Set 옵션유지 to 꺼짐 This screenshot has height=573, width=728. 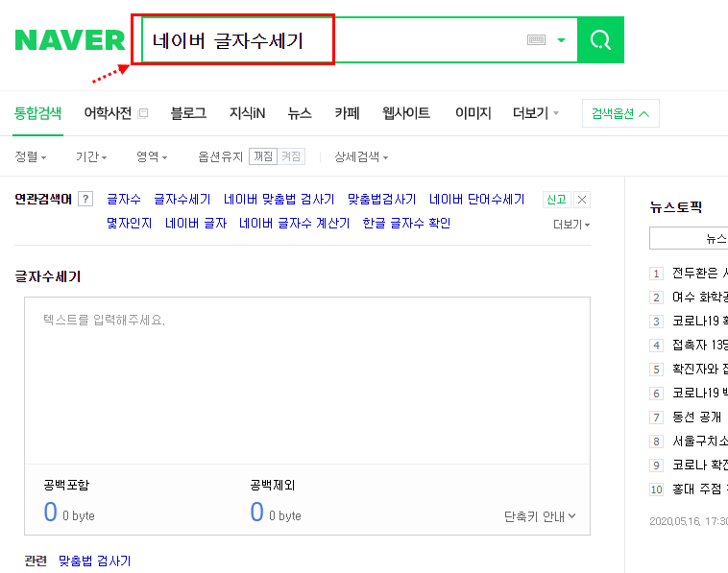pyautogui.click(x=263, y=156)
